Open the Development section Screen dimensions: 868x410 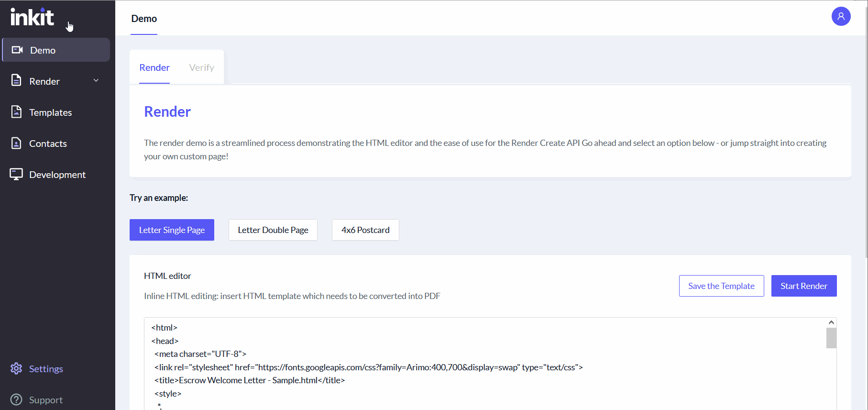(57, 175)
